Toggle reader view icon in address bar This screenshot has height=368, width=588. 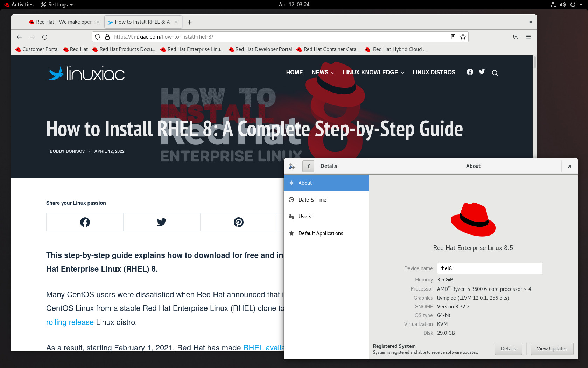pos(453,37)
